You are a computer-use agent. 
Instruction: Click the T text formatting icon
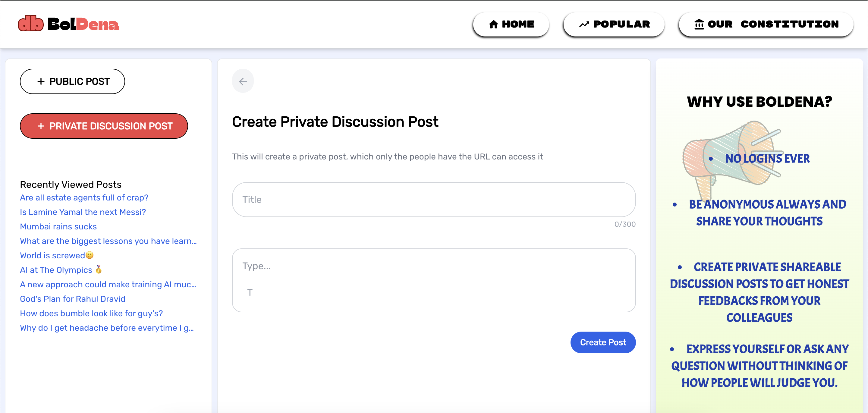(250, 292)
